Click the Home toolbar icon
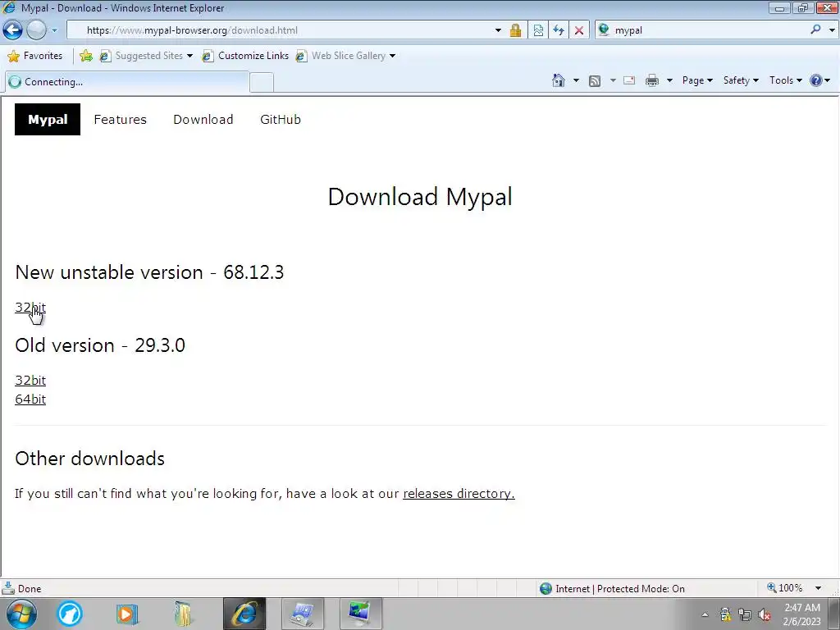 coord(558,80)
